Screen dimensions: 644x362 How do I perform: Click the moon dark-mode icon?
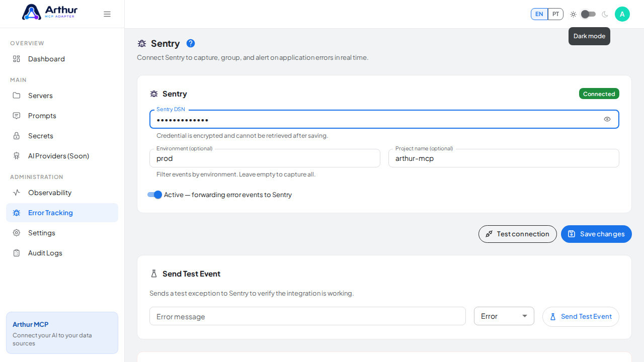coord(605,14)
